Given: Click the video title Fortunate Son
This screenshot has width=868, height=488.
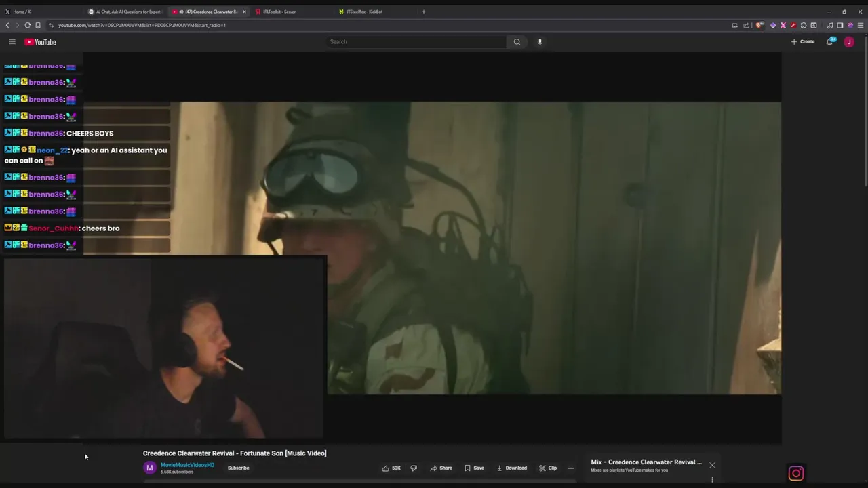Looking at the screenshot, I should [235, 453].
